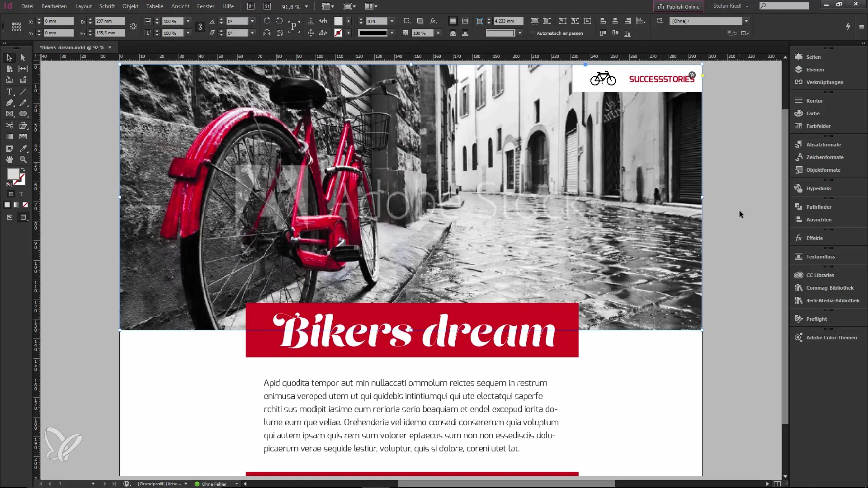
Task: Select the Gap tool
Action: coord(23,69)
